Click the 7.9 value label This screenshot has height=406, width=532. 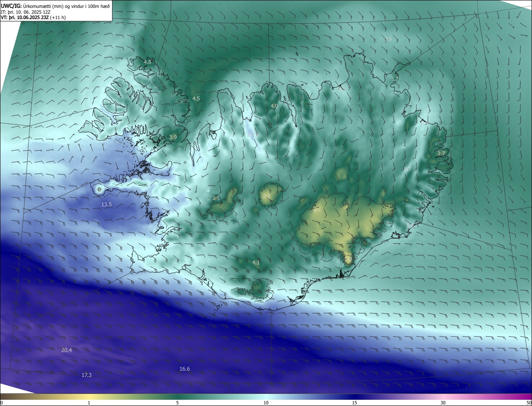coord(388,39)
